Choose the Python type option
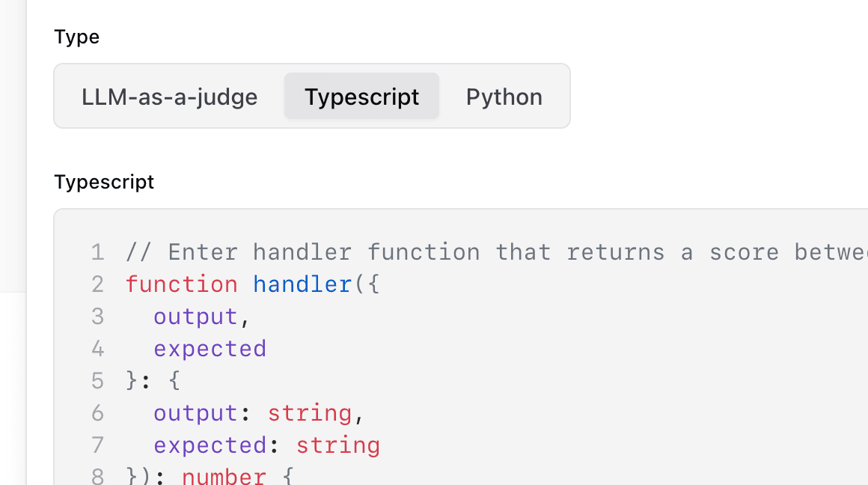 click(504, 97)
